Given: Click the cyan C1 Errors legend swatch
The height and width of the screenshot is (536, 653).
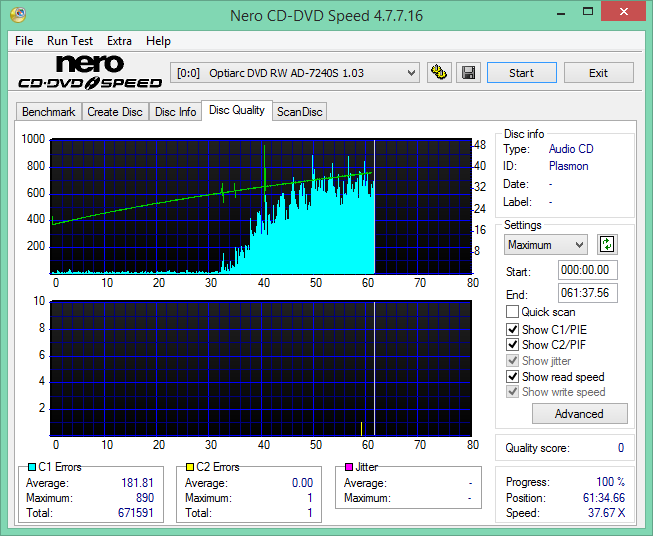Looking at the screenshot, I should click(x=32, y=467).
